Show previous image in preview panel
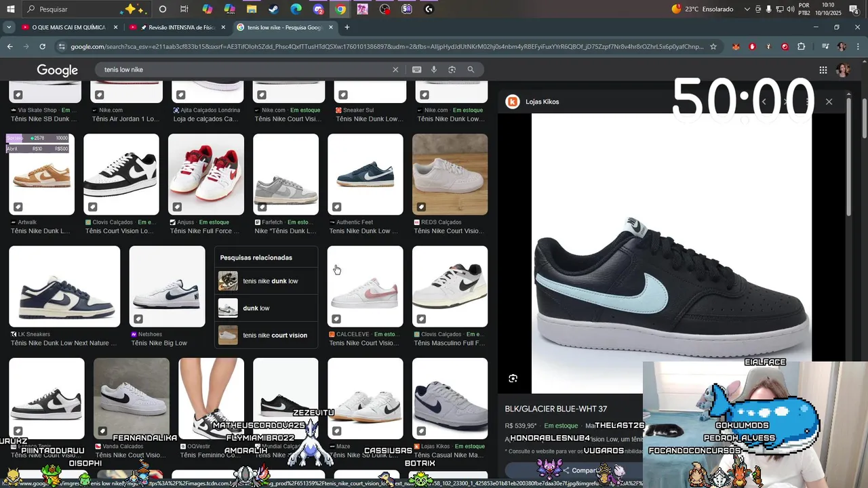This screenshot has width=868, height=488. click(764, 102)
